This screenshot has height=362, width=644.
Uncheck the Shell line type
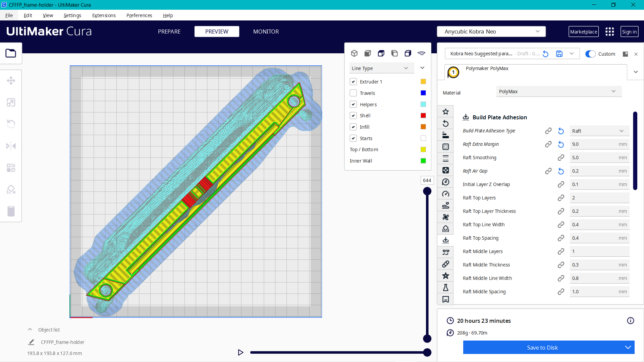(353, 115)
